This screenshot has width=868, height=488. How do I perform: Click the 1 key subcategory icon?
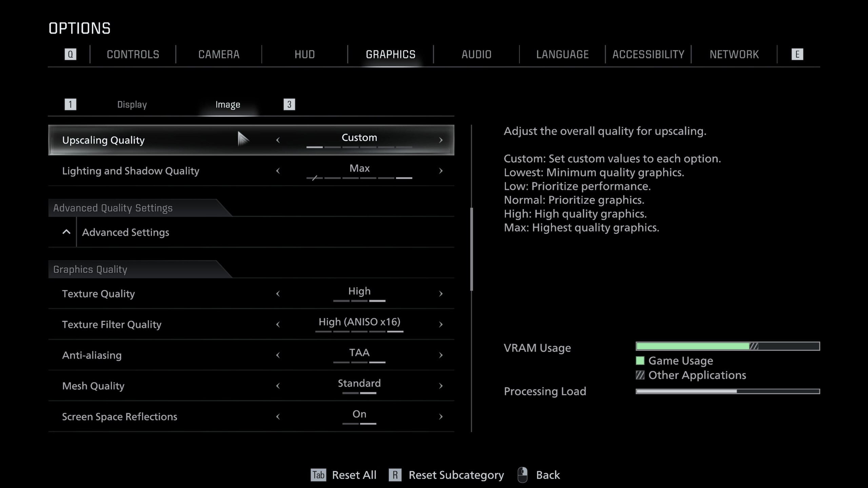click(x=70, y=104)
